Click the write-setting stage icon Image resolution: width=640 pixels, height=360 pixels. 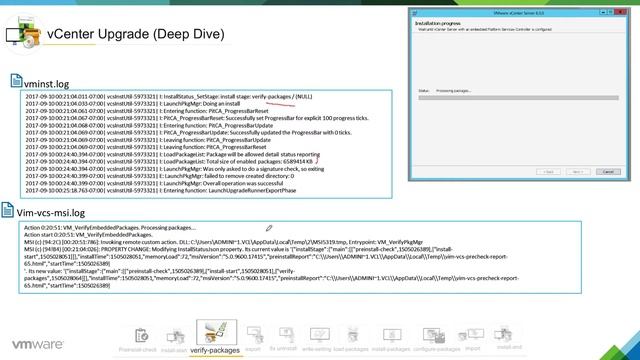(x=320, y=335)
